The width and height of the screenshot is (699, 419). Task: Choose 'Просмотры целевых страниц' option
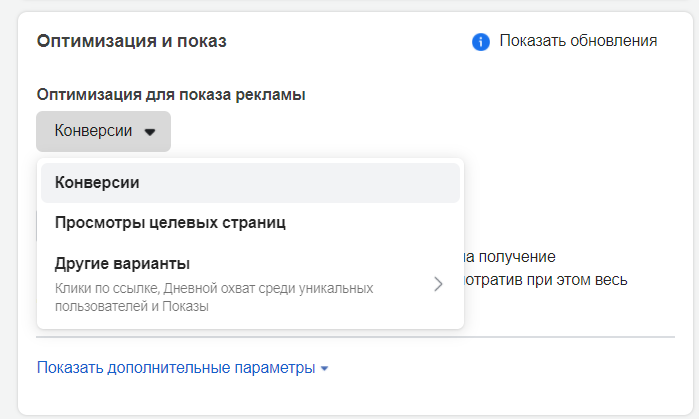pyautogui.click(x=171, y=222)
